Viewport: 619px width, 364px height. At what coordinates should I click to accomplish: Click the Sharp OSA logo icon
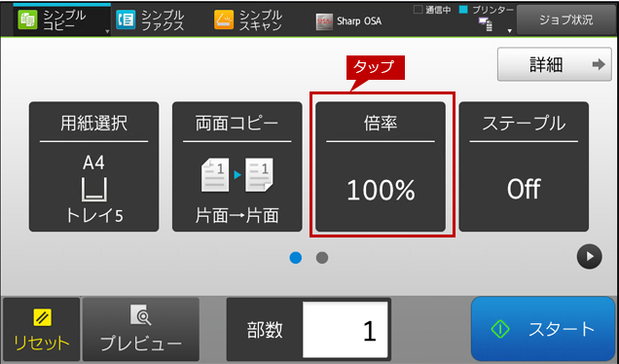pos(324,22)
